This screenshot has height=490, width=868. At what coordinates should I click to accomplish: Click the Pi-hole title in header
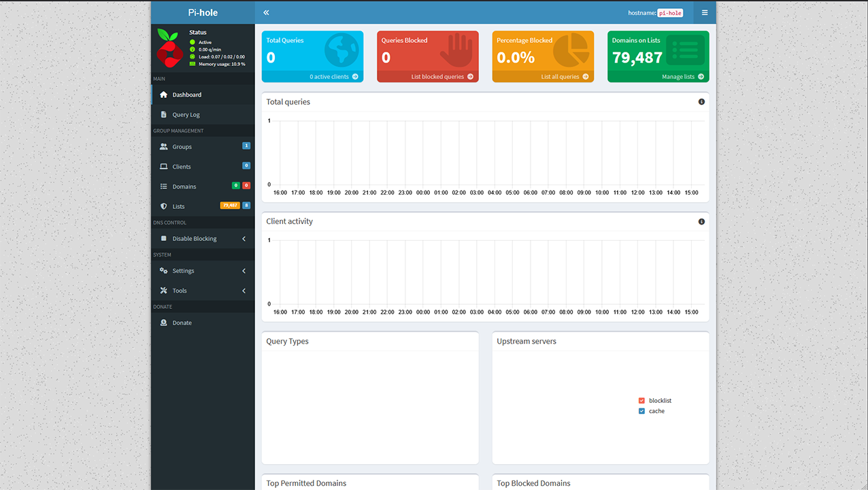(203, 12)
